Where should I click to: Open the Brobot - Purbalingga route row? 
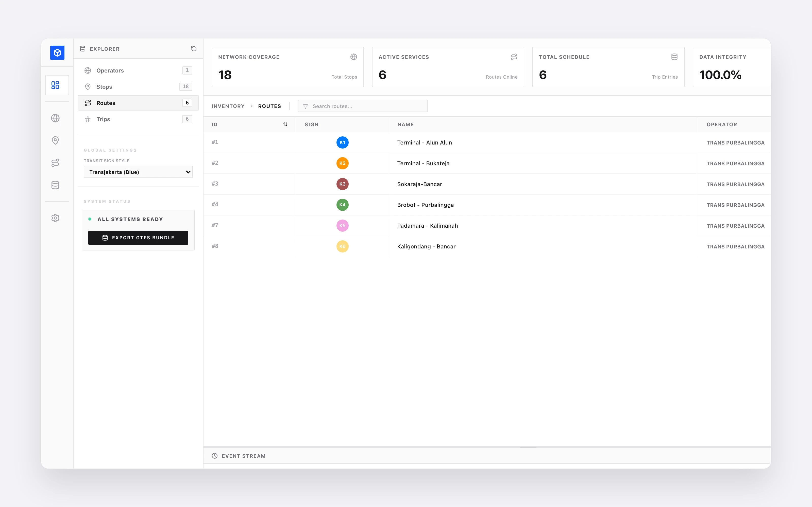click(x=425, y=205)
